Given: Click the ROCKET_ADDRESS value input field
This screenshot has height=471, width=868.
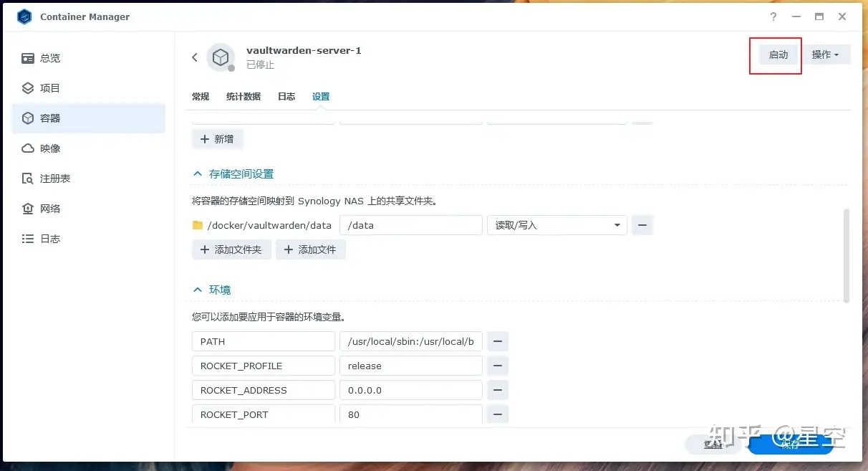Looking at the screenshot, I should [410, 390].
